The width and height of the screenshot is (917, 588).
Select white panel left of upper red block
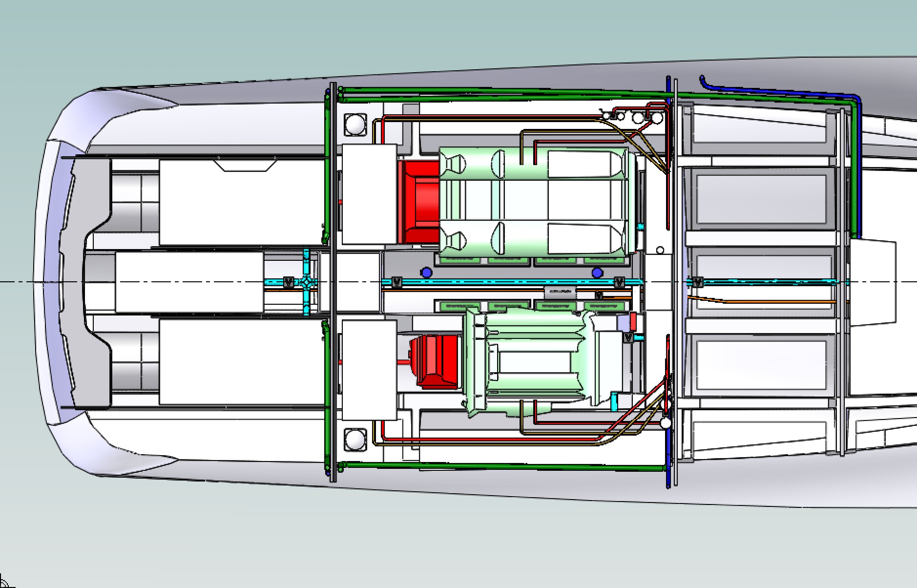tap(369, 194)
